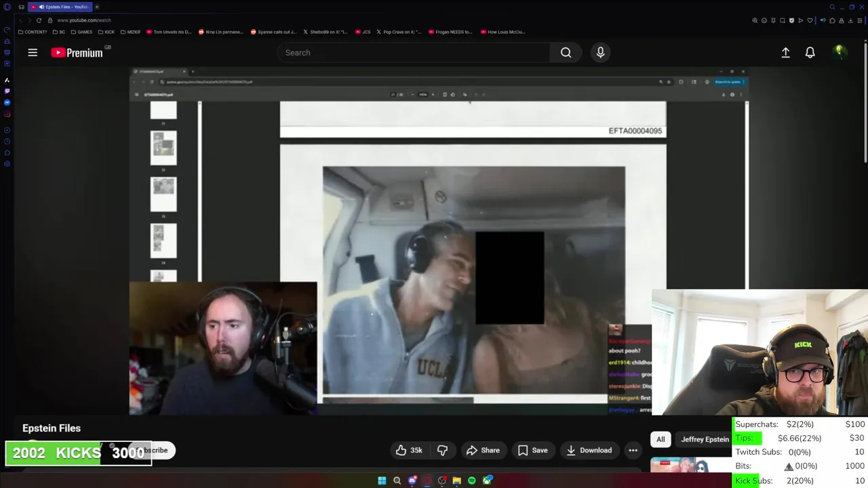Take a snapshot with the capture icon
The width and height of the screenshot is (868, 488).
point(783,20)
